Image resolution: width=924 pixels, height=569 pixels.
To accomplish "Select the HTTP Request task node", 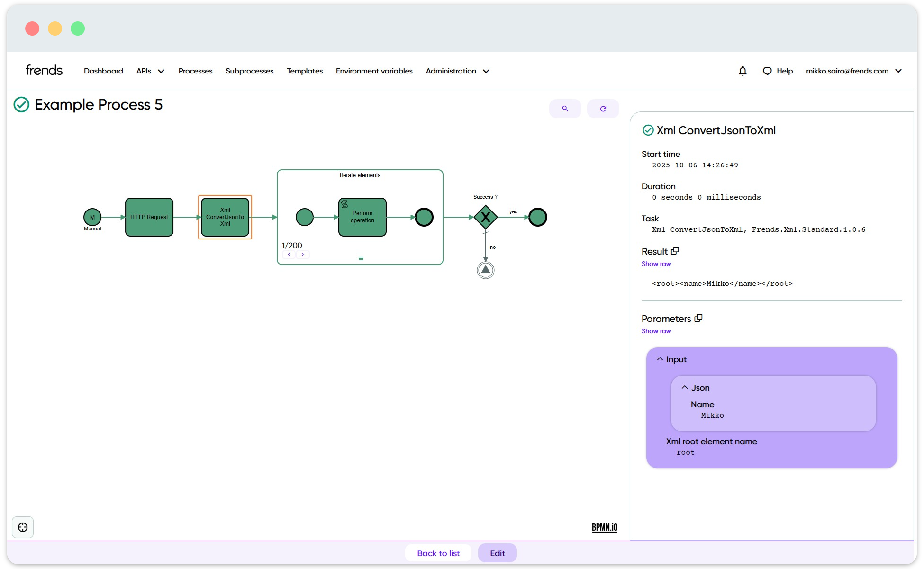I will click(x=149, y=217).
